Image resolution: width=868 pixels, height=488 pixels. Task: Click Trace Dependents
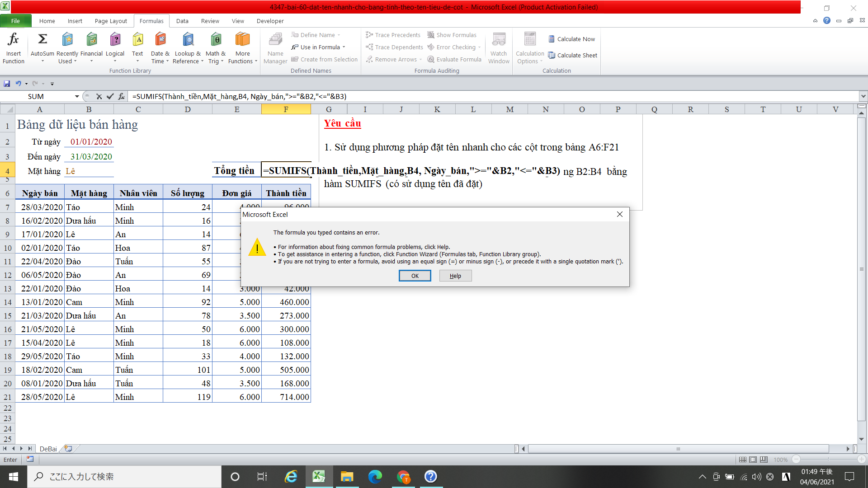coord(394,47)
